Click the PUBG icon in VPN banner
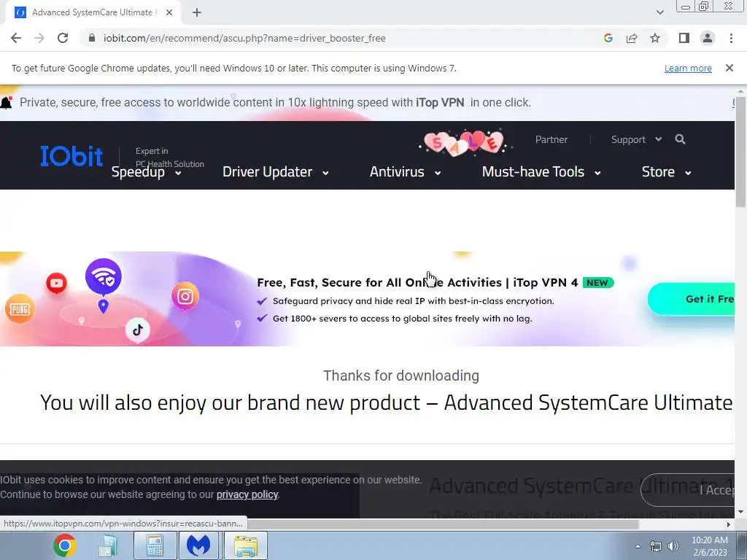 (x=20, y=309)
